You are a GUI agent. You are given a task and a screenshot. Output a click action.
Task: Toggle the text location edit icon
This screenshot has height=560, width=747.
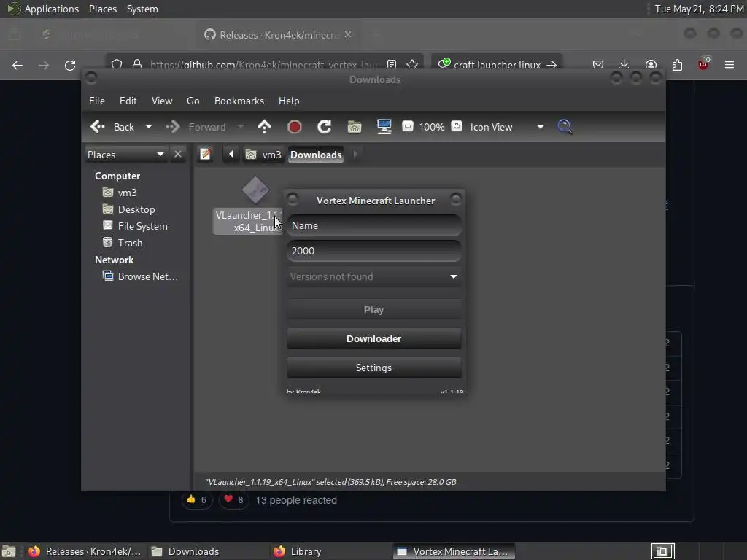(x=205, y=155)
